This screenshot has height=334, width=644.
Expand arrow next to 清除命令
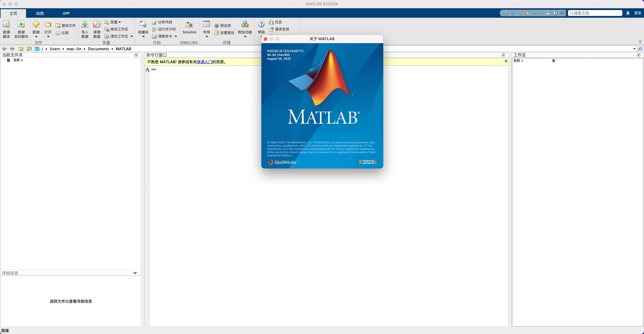(x=176, y=36)
